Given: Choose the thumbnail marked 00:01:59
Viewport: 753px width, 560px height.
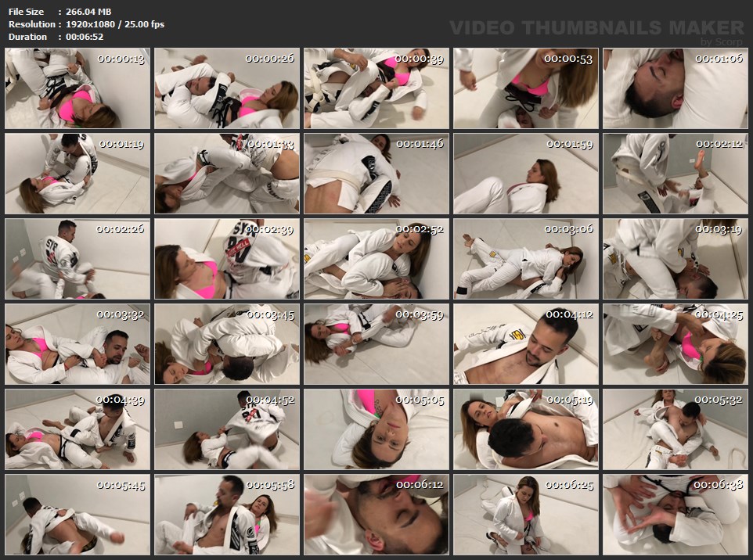Looking at the screenshot, I should pyautogui.click(x=526, y=174).
